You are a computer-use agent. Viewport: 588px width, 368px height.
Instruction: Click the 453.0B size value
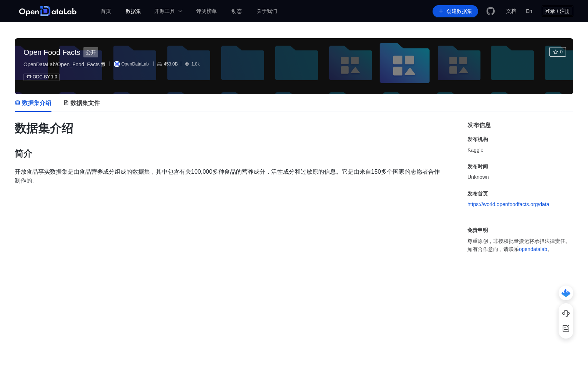point(171,64)
